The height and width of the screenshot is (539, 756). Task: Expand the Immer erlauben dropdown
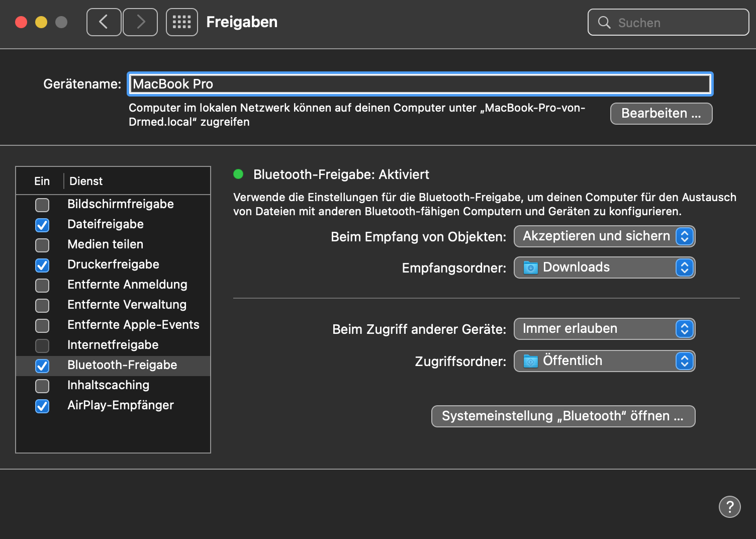(604, 329)
